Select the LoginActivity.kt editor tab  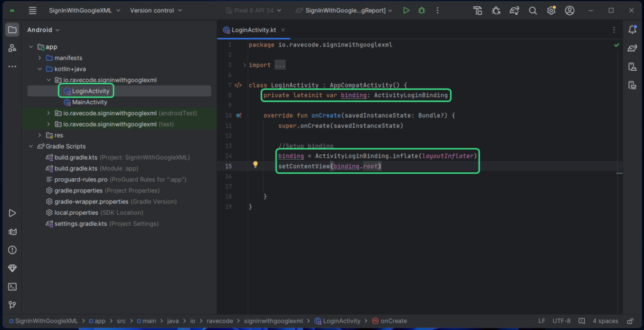(253, 30)
